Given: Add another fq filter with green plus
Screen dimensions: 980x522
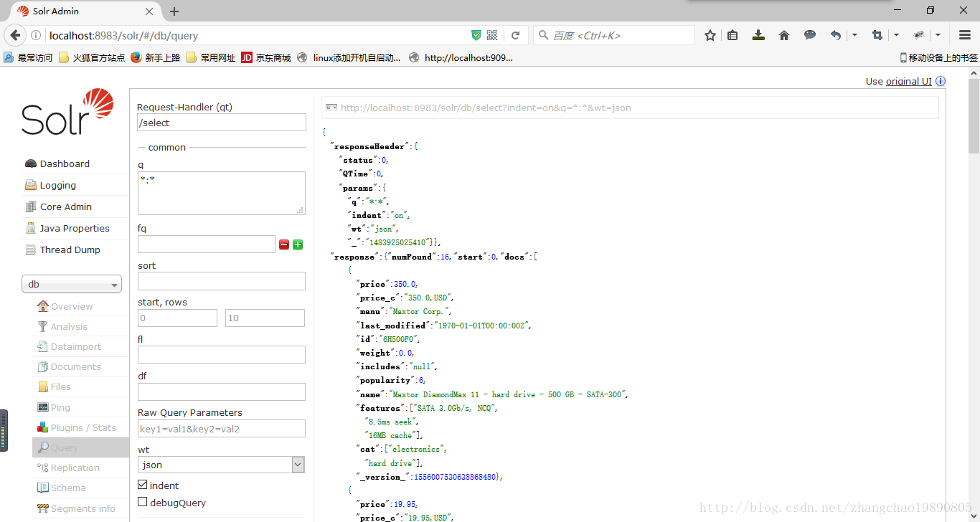Looking at the screenshot, I should (x=298, y=245).
